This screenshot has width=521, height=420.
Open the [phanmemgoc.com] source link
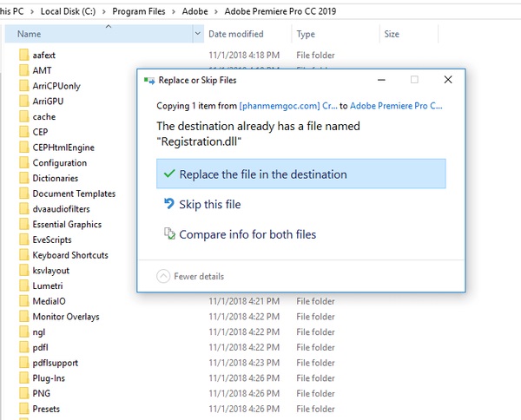288,106
